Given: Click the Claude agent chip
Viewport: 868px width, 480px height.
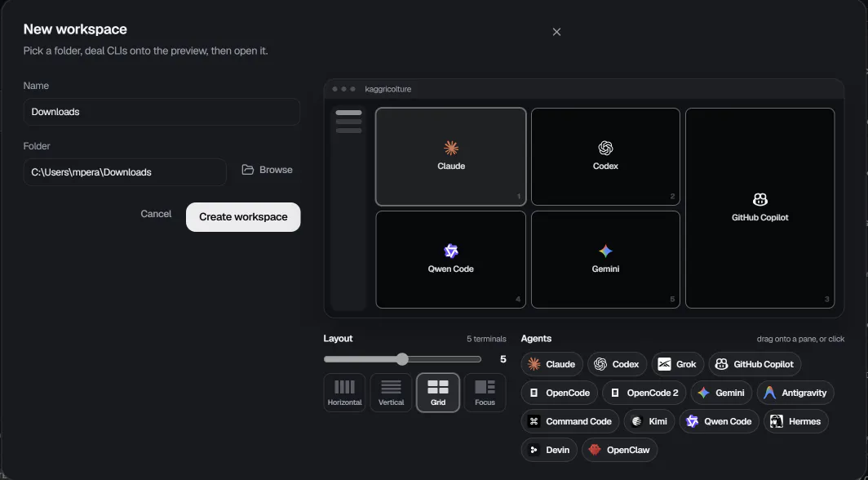Looking at the screenshot, I should pyautogui.click(x=552, y=364).
